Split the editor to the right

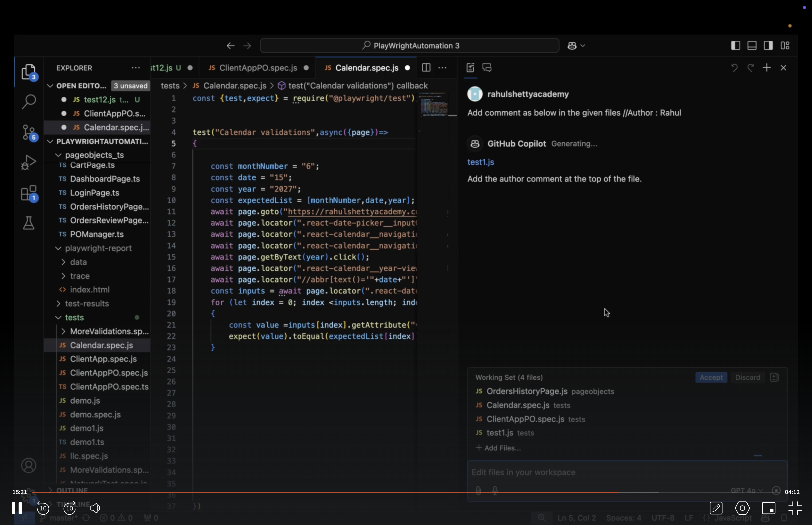pyautogui.click(x=426, y=68)
